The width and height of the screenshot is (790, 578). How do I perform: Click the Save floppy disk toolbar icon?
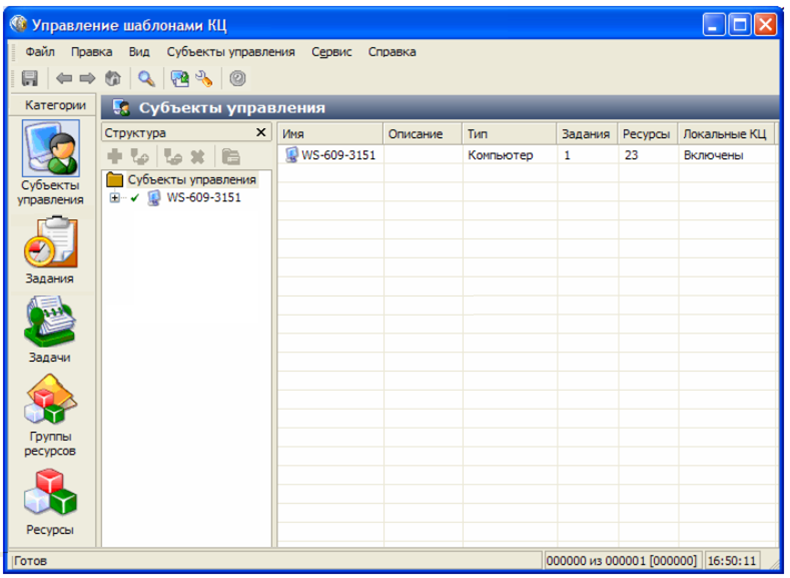30,78
